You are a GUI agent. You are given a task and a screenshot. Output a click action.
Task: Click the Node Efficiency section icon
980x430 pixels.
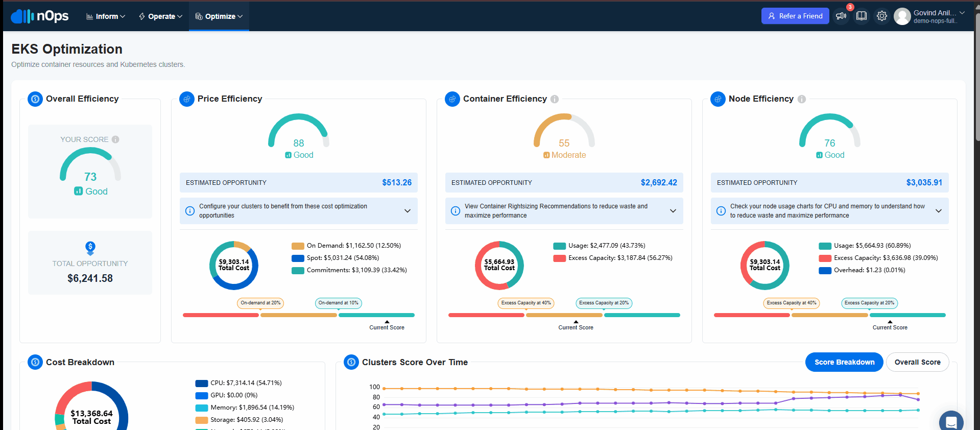[718, 99]
